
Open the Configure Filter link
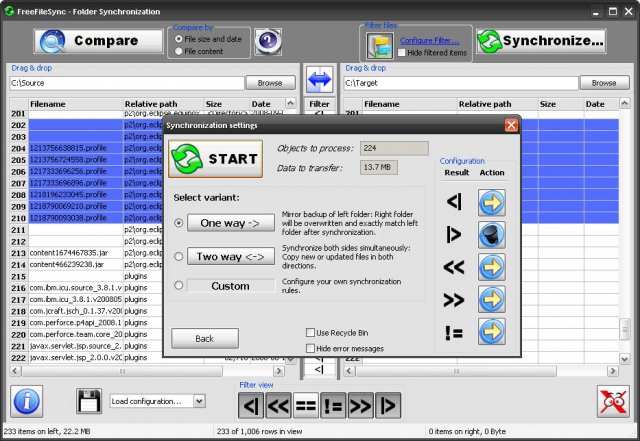point(429,40)
